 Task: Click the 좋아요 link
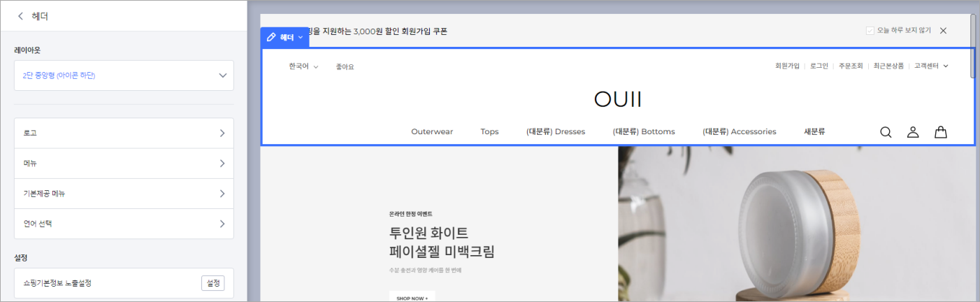click(345, 67)
